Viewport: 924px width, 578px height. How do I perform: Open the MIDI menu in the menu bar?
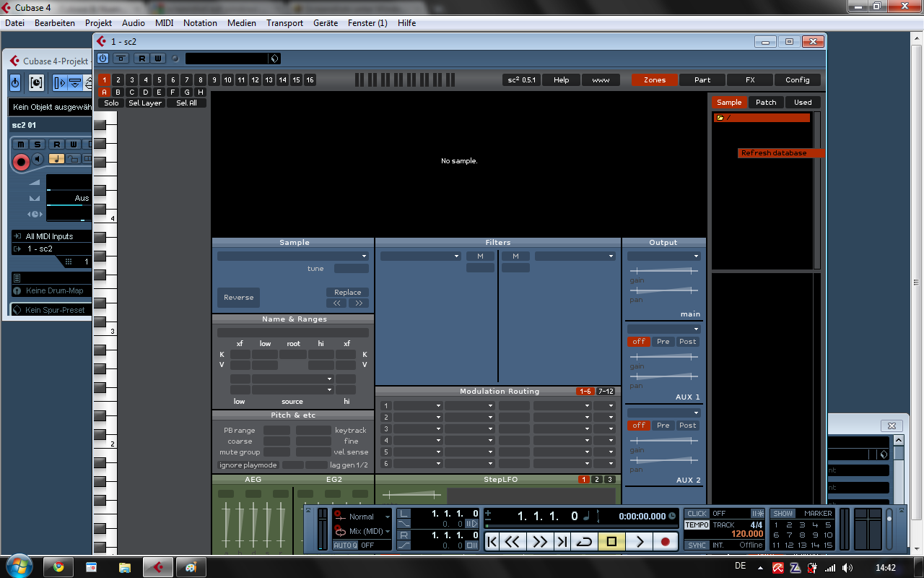click(x=165, y=23)
